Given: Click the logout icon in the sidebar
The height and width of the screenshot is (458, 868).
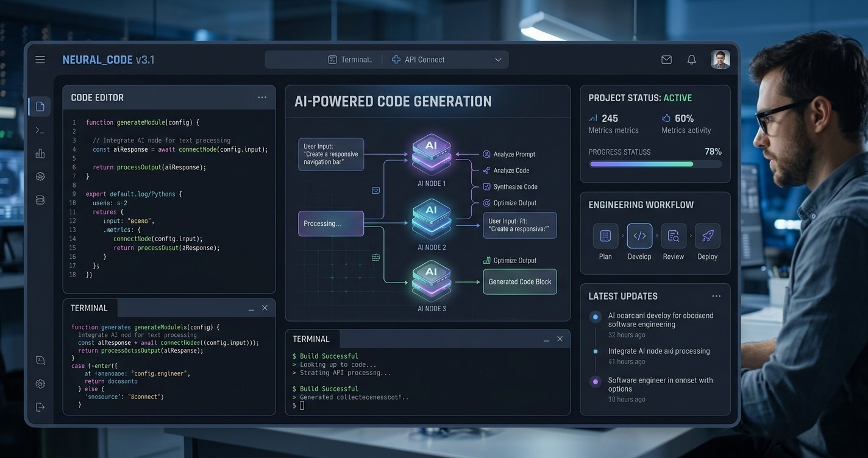Looking at the screenshot, I should point(40,407).
